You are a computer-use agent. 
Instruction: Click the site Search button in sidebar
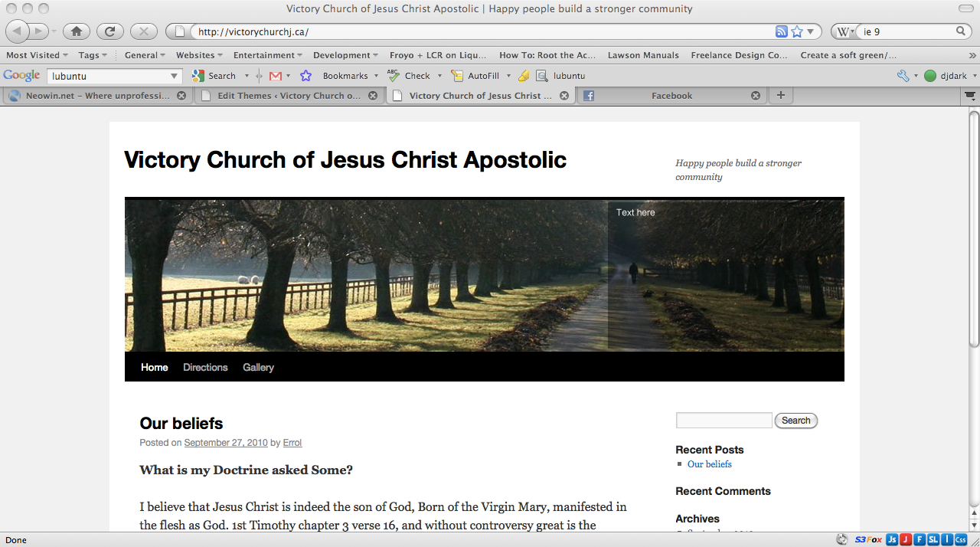(795, 421)
